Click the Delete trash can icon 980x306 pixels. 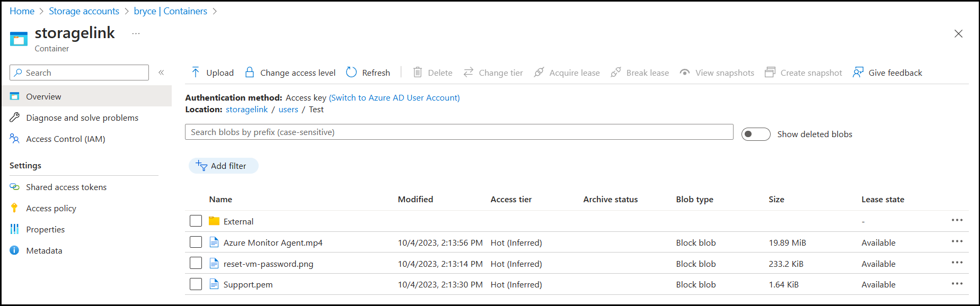[418, 73]
